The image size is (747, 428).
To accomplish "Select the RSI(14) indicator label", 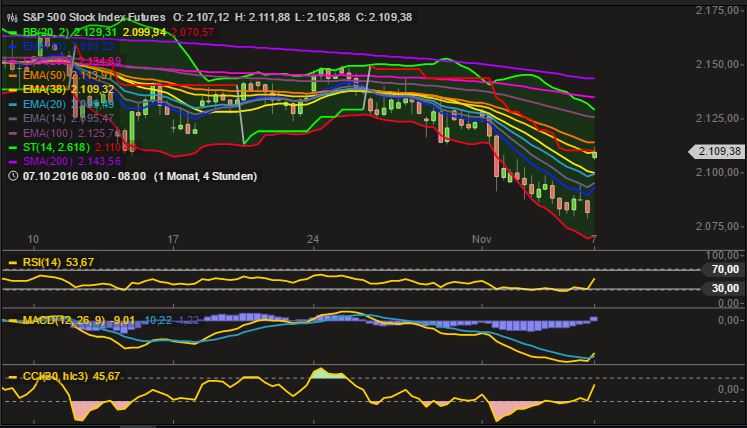I will [40, 263].
